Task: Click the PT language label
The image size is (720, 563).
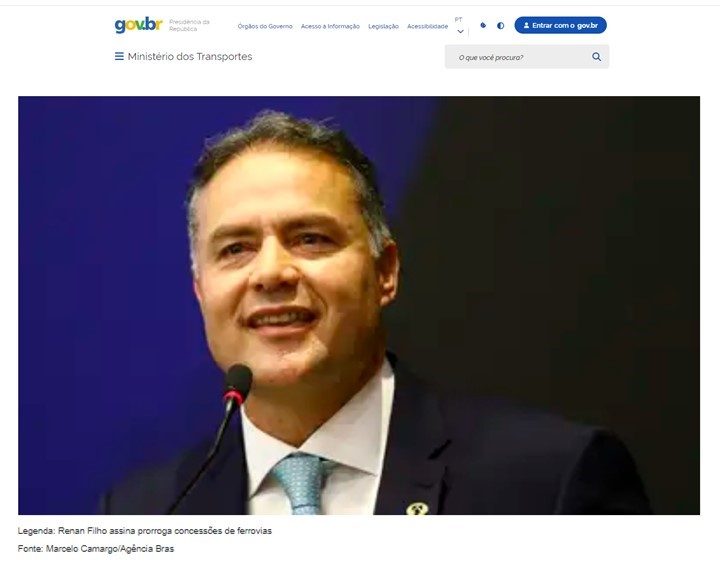Action: coord(458,20)
